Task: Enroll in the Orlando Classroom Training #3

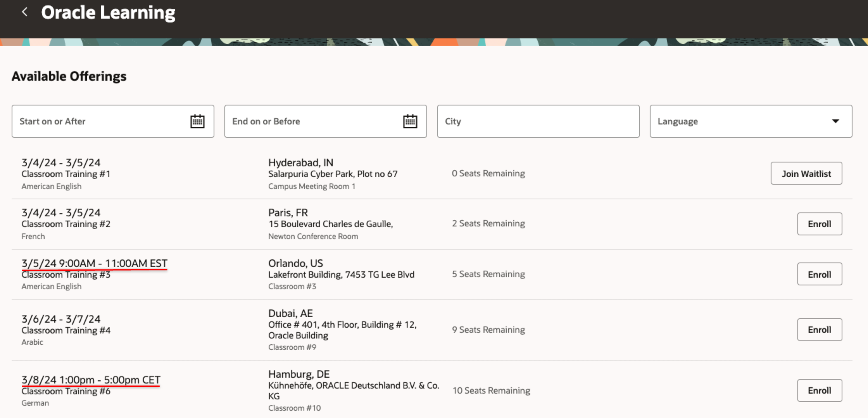Action: click(819, 274)
